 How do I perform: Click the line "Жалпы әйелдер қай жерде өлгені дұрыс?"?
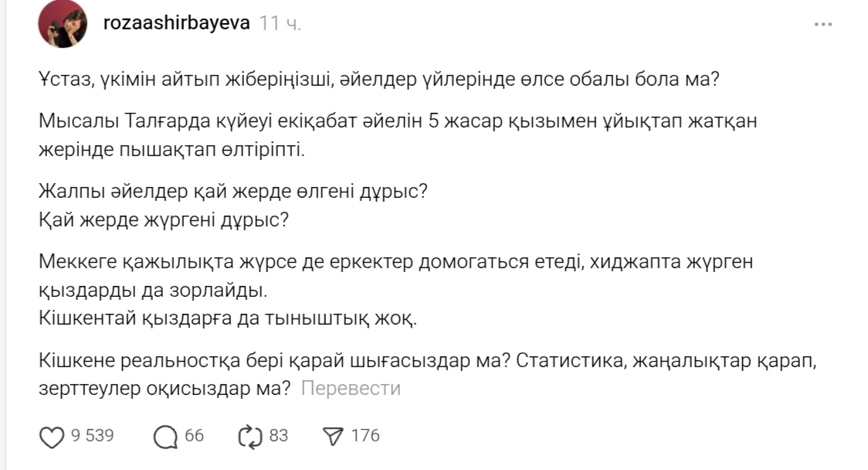(232, 192)
